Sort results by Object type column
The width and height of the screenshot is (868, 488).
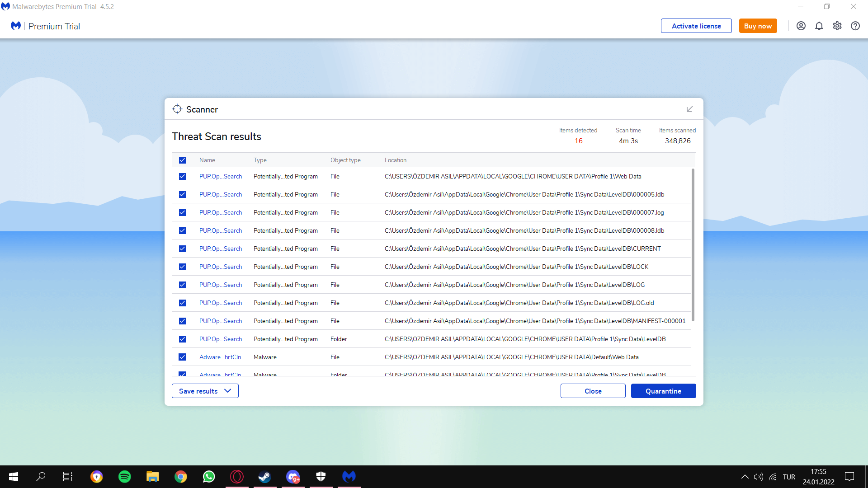(x=345, y=160)
